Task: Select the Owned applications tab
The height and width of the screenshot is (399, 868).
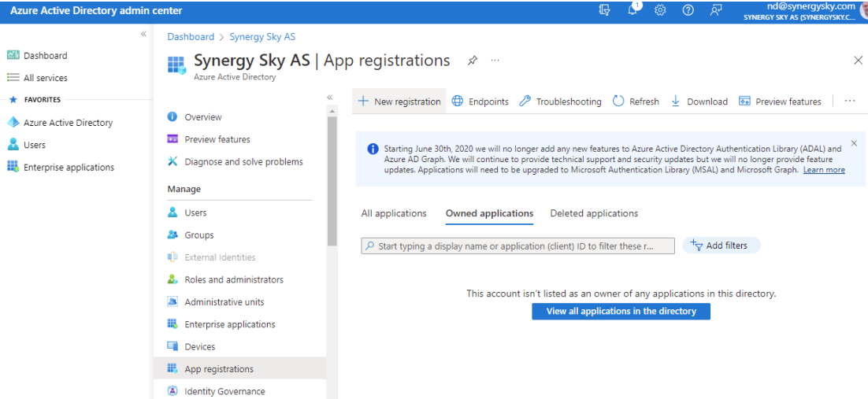Action: [489, 213]
